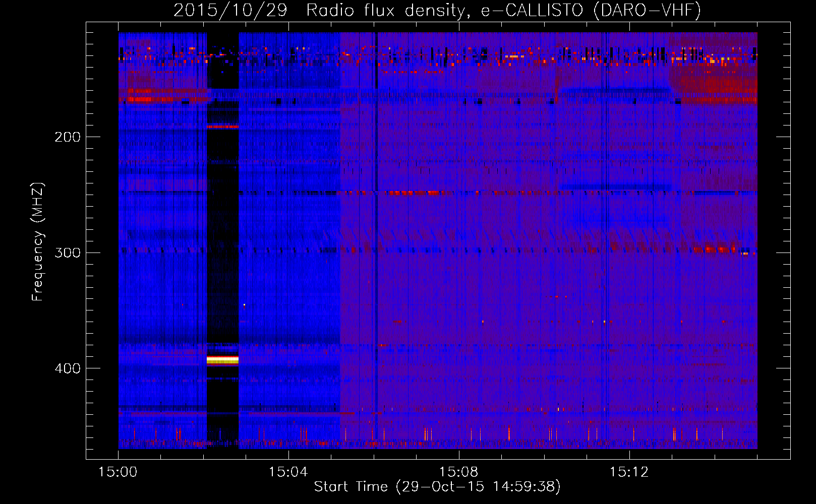Click the 200 frequency tick label
Viewport: 816px width, 504px height.
[x=68, y=137]
